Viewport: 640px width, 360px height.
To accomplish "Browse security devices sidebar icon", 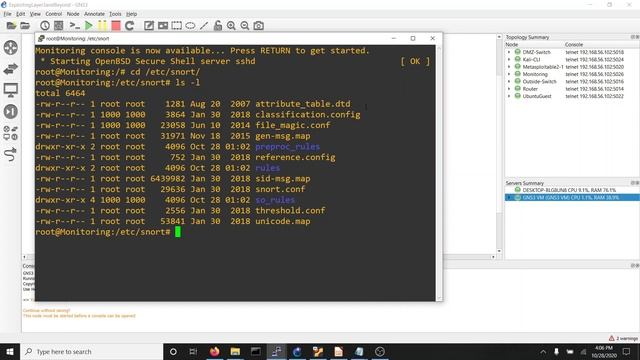I will click(x=11, y=111).
